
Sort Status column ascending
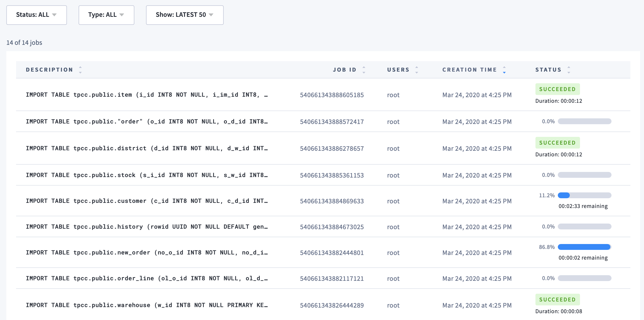click(569, 67)
